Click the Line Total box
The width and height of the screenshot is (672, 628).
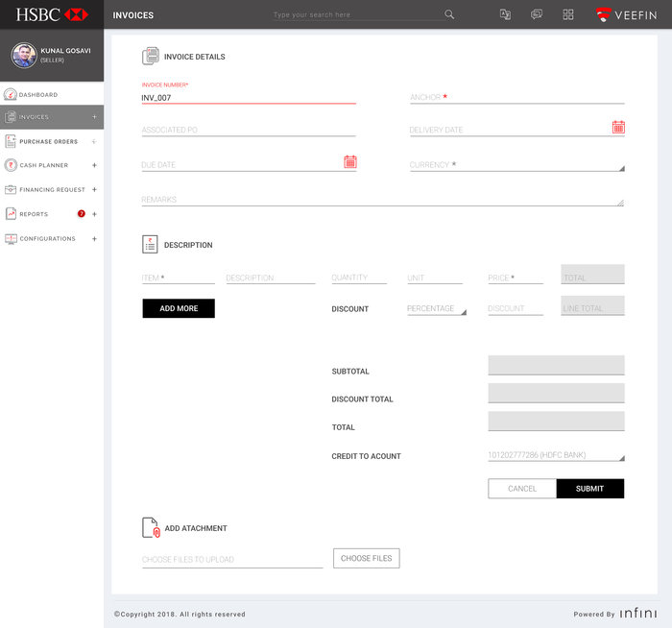[x=592, y=305]
